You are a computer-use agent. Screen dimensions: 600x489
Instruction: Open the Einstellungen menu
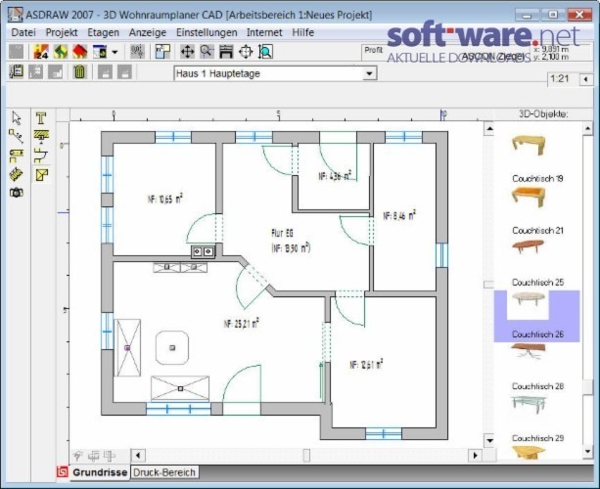pyautogui.click(x=207, y=32)
